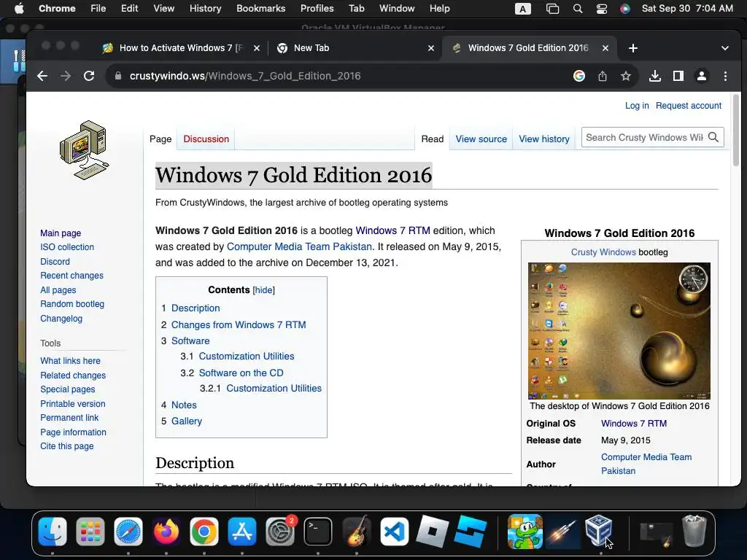Image resolution: width=747 pixels, height=560 pixels.
Task: Click the Log in link
Action: tap(637, 106)
